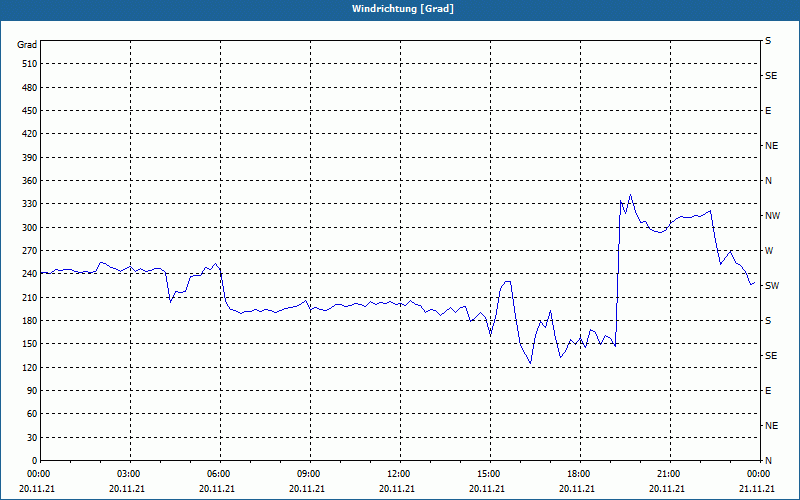Click the 300 degree axis label
Screen dimensions: 800x500
click(30, 228)
